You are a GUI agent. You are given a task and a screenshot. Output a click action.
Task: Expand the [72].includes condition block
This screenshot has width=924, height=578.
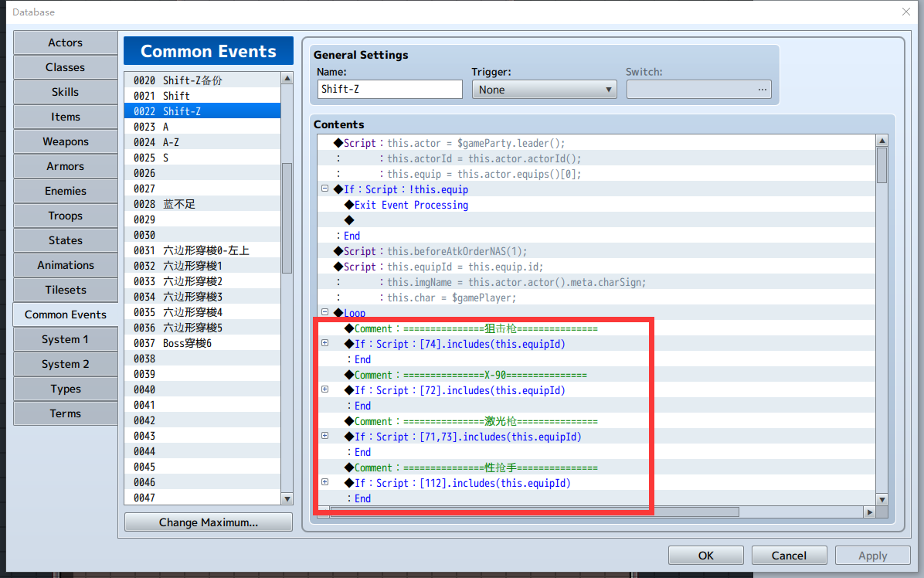point(324,389)
